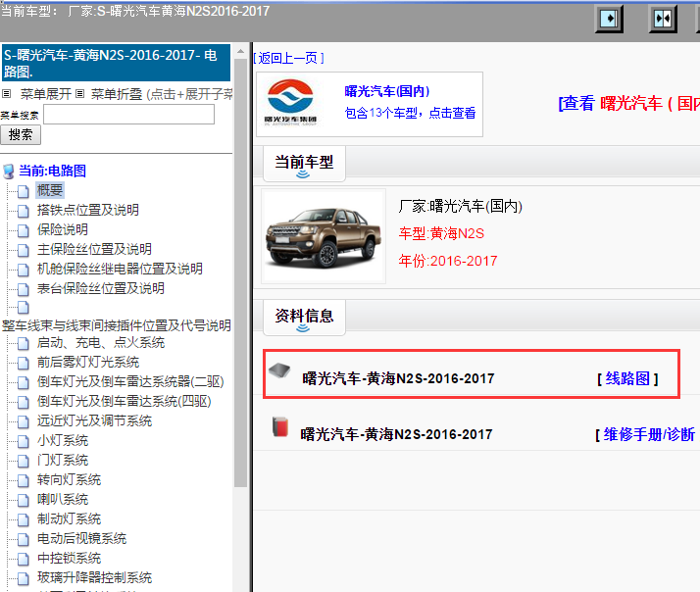This screenshot has height=592, width=700.
Task: Click 返回上一页 link
Action: tap(288, 58)
